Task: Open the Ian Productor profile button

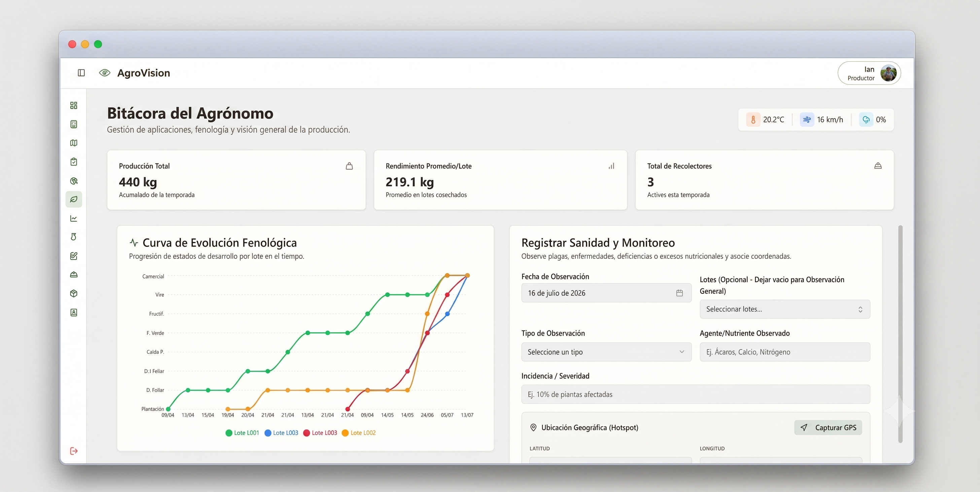Action: pyautogui.click(x=869, y=73)
